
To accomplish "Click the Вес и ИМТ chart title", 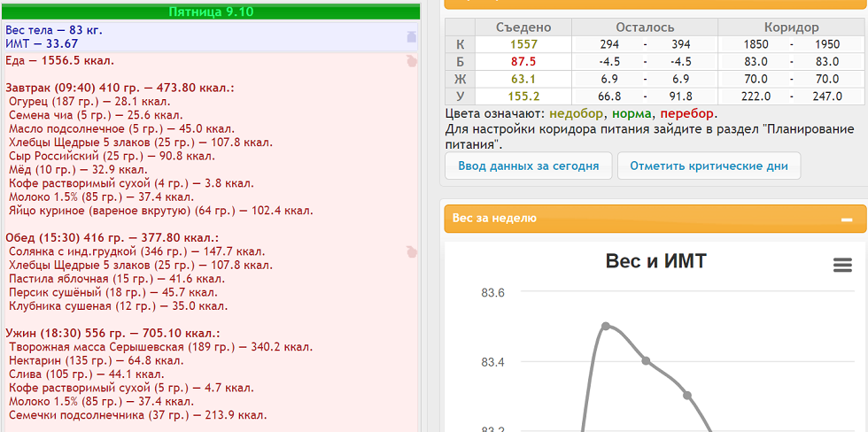I will [656, 261].
